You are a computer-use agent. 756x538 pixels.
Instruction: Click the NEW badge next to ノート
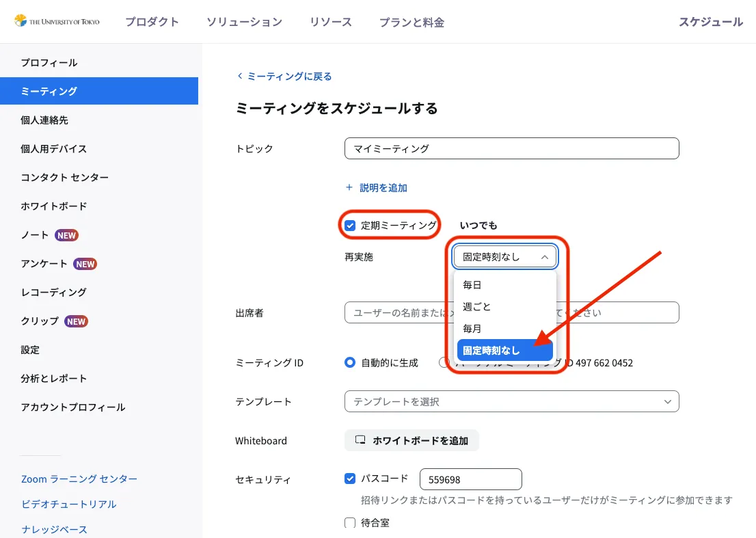point(66,235)
